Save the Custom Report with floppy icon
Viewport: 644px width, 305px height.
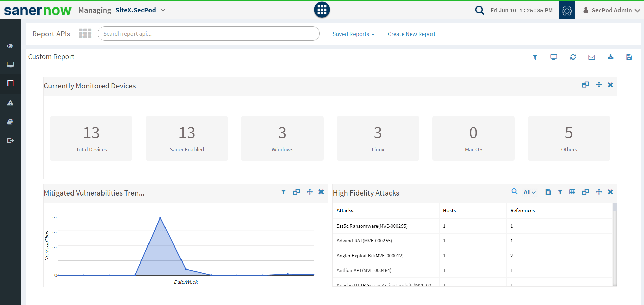629,57
